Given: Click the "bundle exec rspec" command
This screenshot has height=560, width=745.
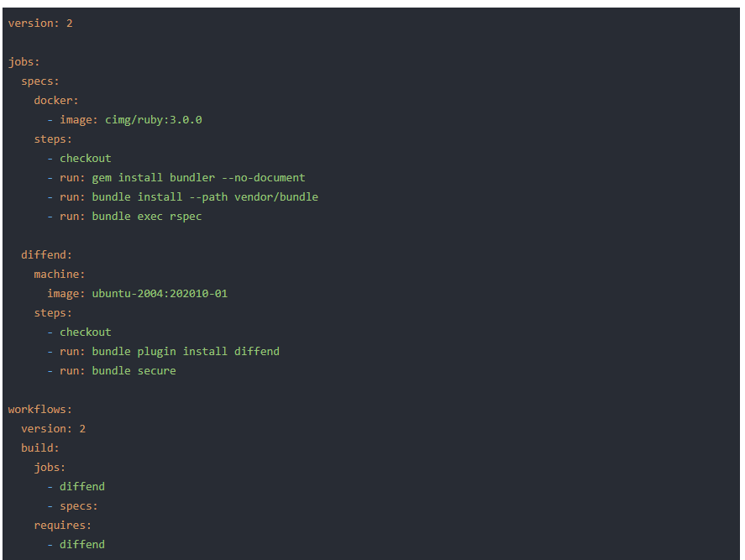Looking at the screenshot, I should coord(147,217).
